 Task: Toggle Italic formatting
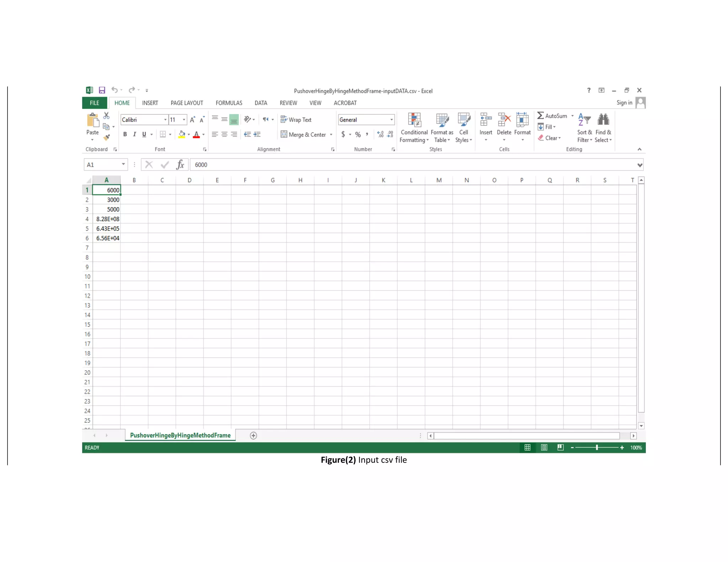[134, 134]
